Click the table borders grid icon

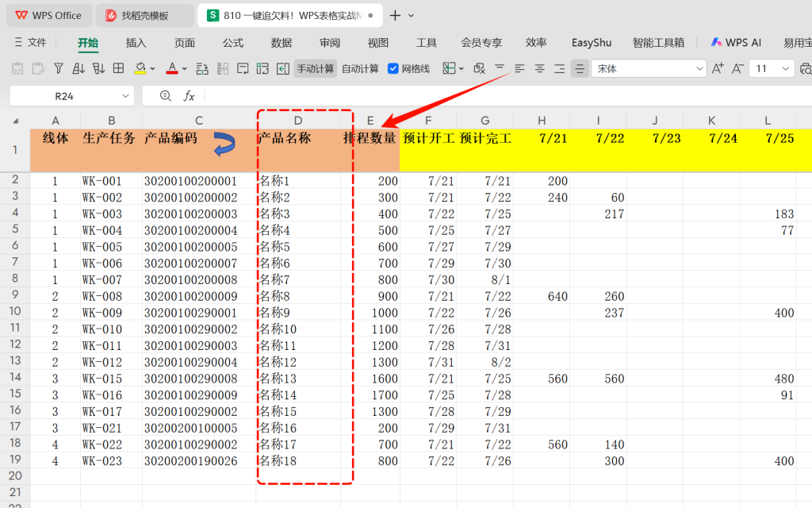click(119, 68)
